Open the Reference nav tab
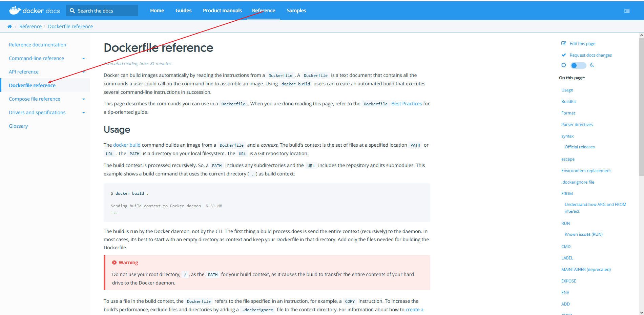644x315 pixels. (264, 10)
